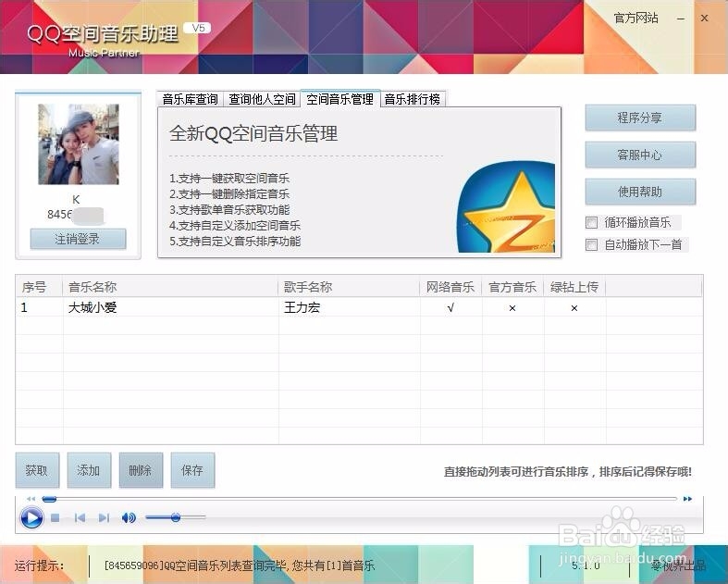This screenshot has height=584, width=728.
Task: Click the user profile avatar photo
Action: click(79, 144)
